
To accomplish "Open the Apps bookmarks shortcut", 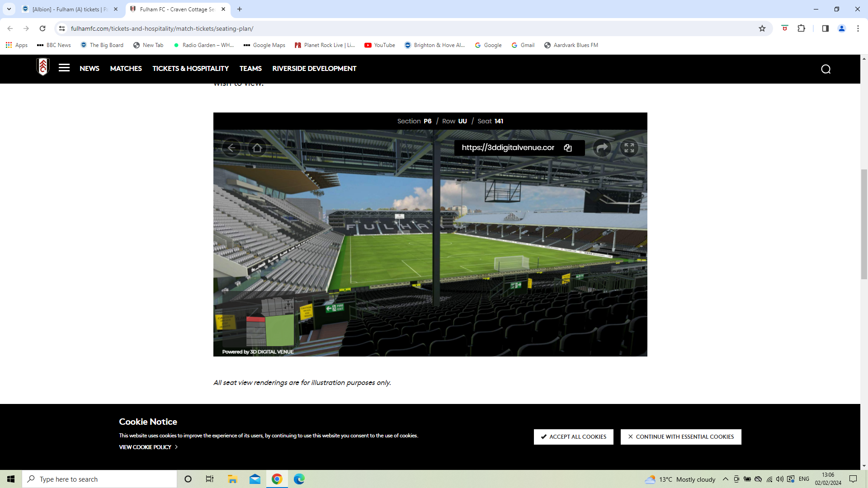I will click(17, 45).
